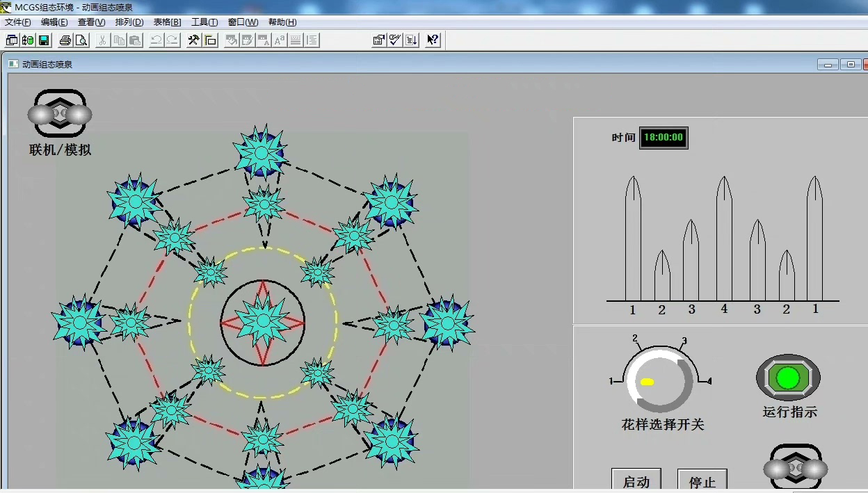868x493 pixels.
Task: Open the 帮助(H) menu
Action: (282, 22)
